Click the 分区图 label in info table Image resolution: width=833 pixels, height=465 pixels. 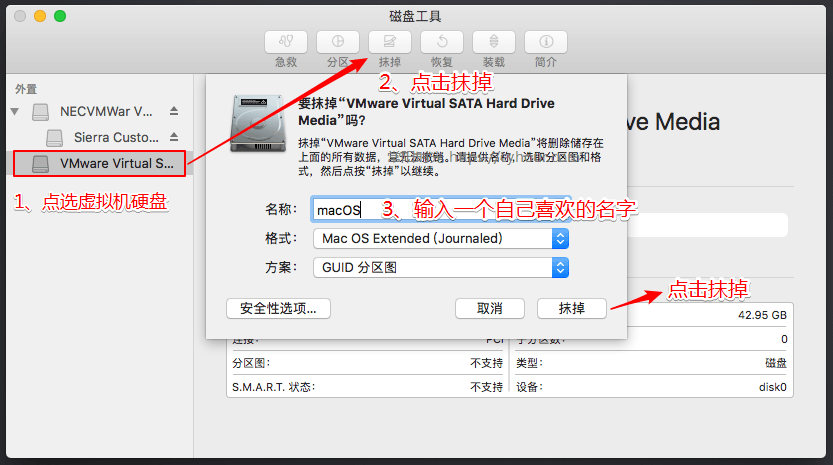251,363
